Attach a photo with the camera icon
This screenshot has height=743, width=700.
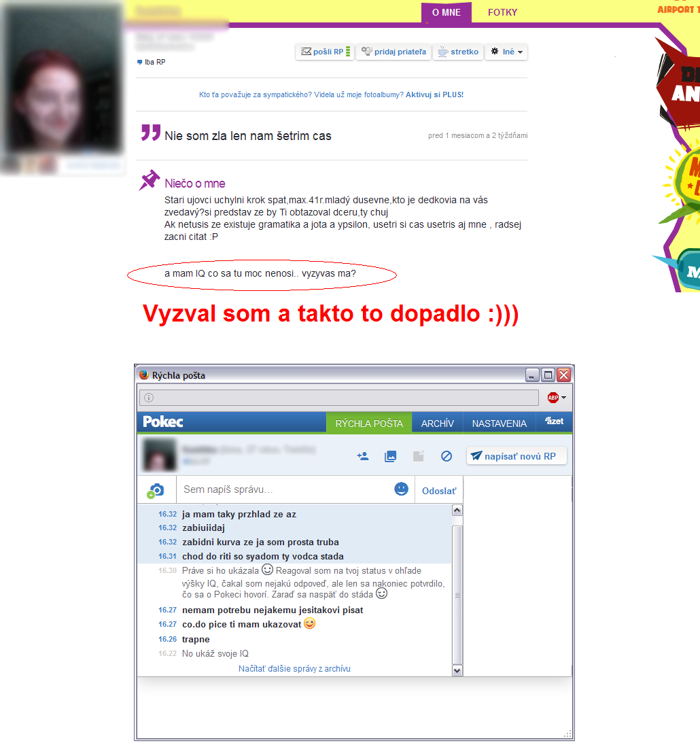coord(156,490)
